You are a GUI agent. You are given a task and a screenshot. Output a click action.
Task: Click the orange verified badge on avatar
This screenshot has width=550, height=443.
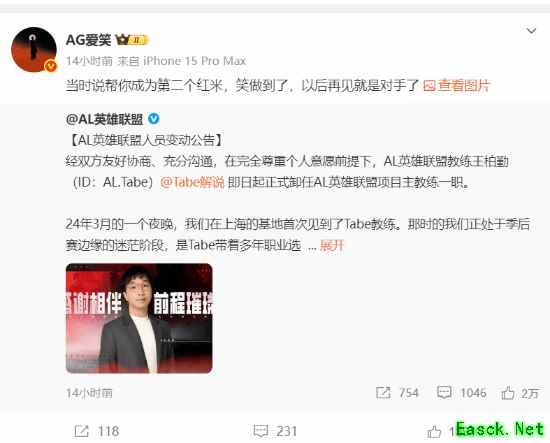pos(51,65)
